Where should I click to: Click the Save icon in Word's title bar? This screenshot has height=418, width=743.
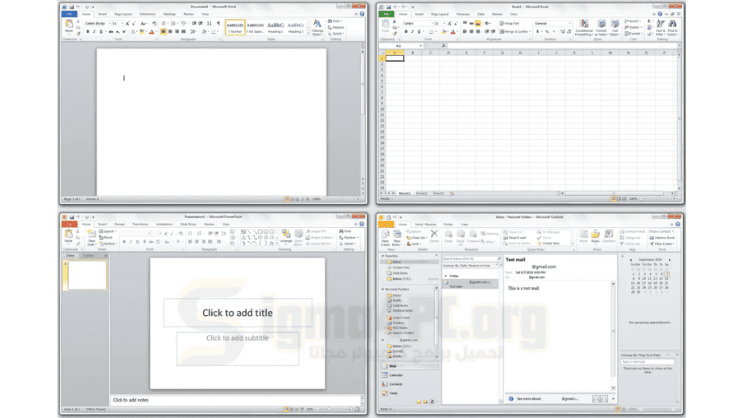72,7
